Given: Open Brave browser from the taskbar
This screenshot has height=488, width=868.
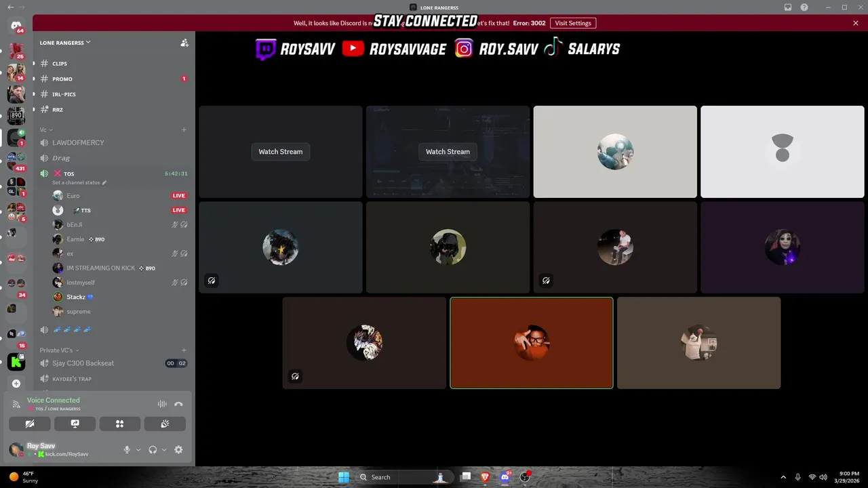Looking at the screenshot, I should pyautogui.click(x=485, y=477).
